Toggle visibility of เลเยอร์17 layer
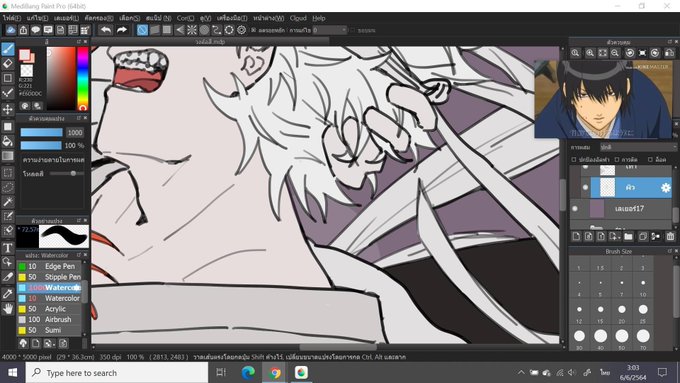680x383 pixels. click(x=575, y=209)
